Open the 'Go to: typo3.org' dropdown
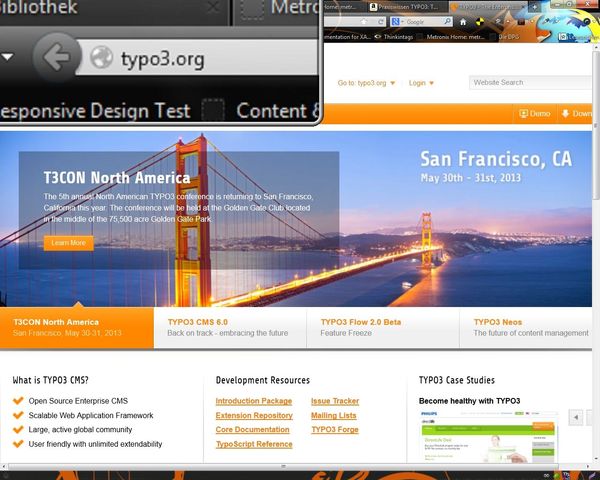600x480 pixels. coord(366,83)
